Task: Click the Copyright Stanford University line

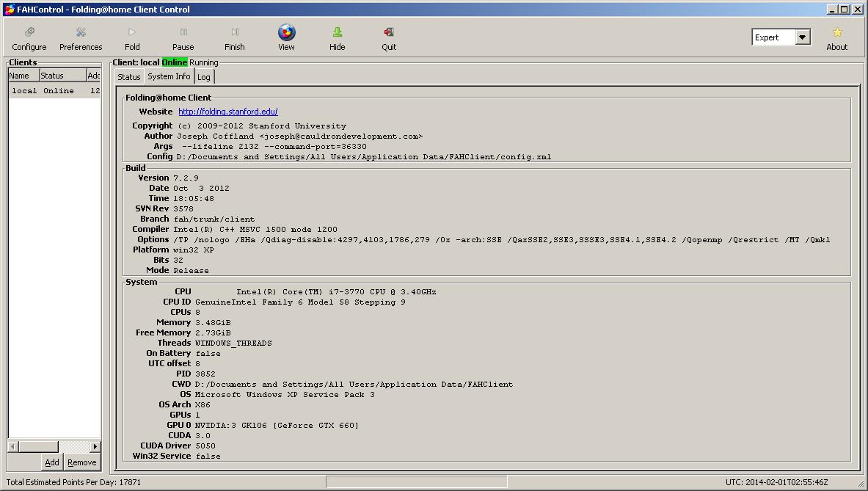Action: 262,126
